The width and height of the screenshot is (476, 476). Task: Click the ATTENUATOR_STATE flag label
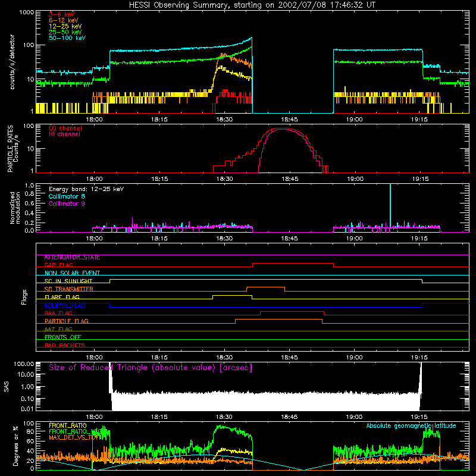click(72, 258)
